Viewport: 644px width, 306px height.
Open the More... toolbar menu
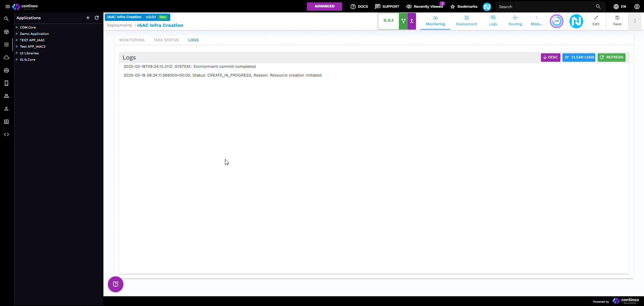click(x=537, y=21)
